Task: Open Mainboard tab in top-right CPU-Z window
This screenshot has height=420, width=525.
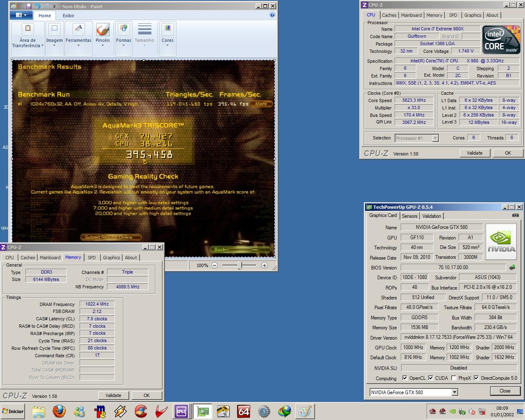Action: click(x=411, y=15)
